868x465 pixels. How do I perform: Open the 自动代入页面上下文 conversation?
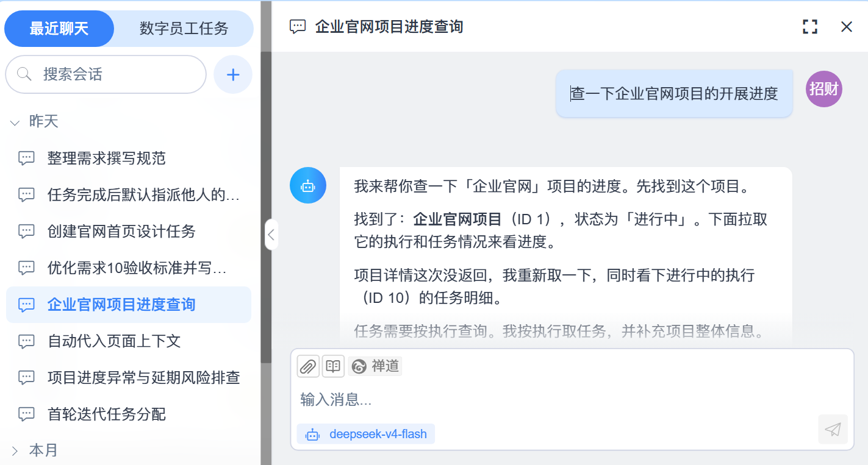(129, 341)
